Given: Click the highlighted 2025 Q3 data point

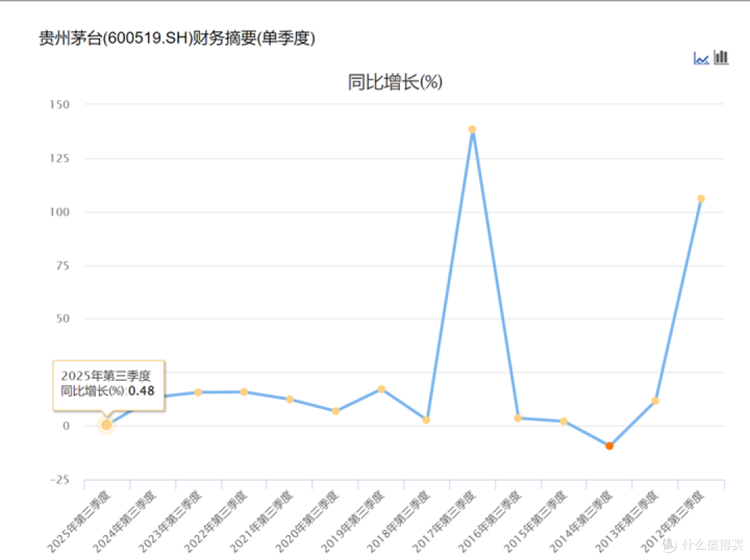Looking at the screenshot, I should 106,425.
